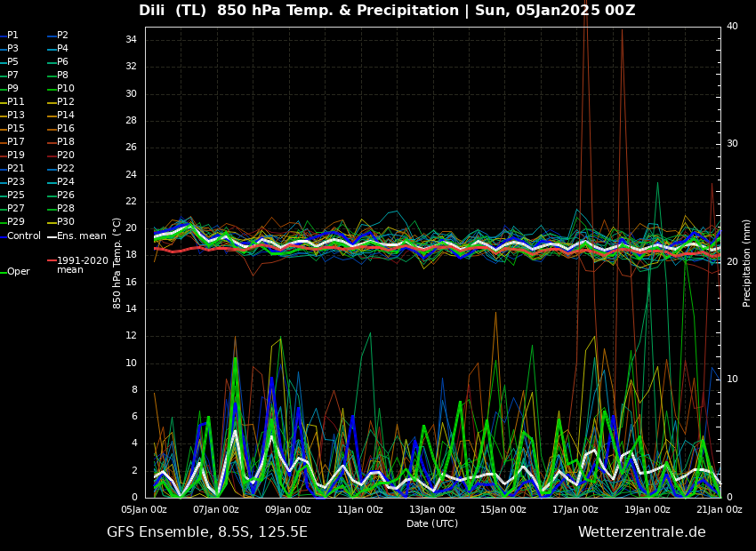Click the Wetterzentrale.de site label
This screenshot has width=756, height=551.
[641, 532]
